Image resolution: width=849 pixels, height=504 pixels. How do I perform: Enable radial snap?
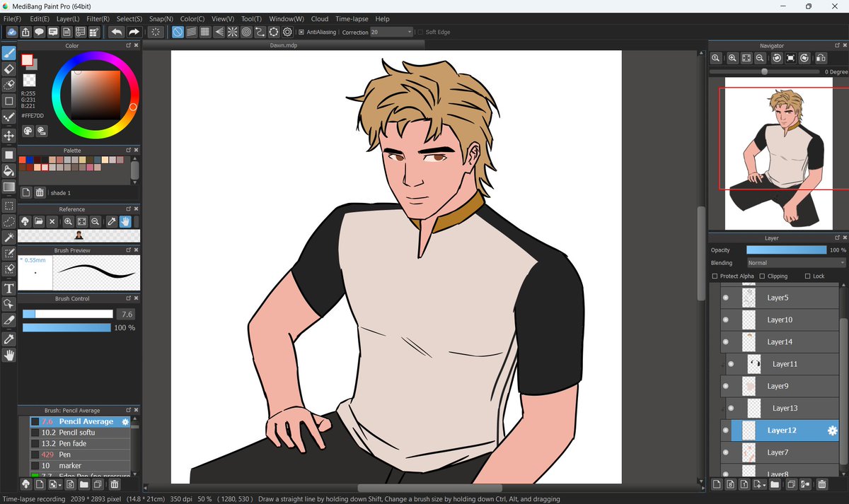coord(232,32)
